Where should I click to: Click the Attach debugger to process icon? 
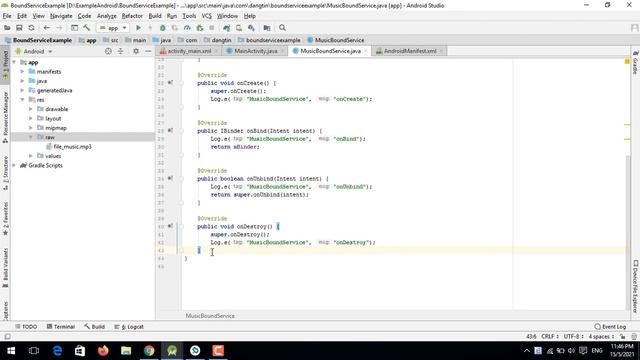pos(200,28)
